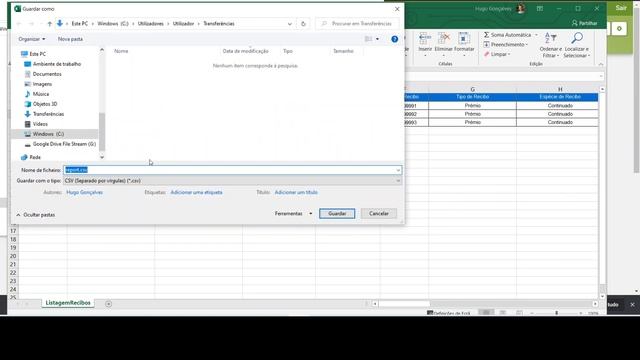Screen dimensions: 640x360
Task: Select Google Drive File Stream (G:)
Action: pos(64,144)
